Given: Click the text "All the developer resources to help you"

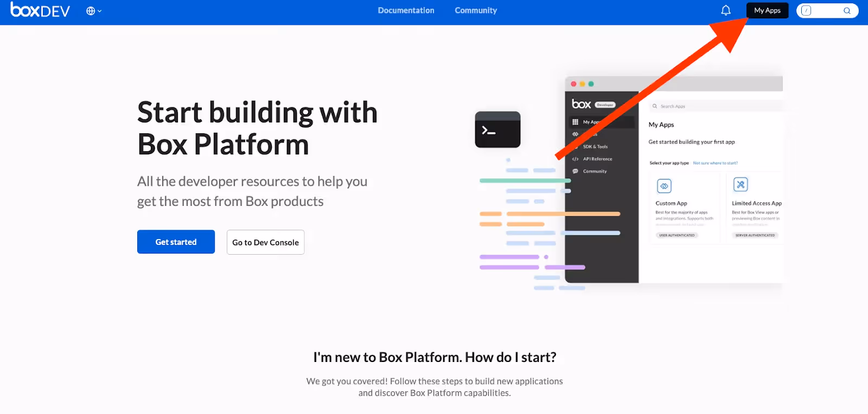Looking at the screenshot, I should [252, 182].
